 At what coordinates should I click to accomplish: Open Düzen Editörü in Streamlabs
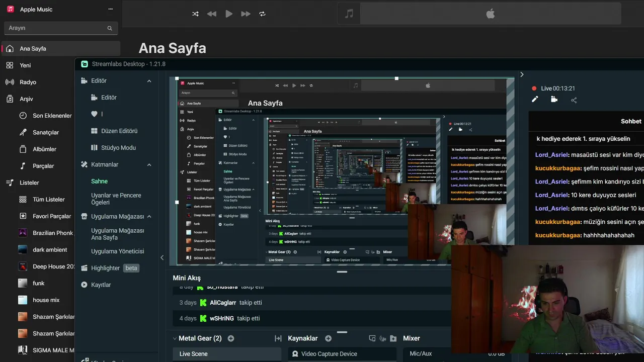pyautogui.click(x=119, y=131)
